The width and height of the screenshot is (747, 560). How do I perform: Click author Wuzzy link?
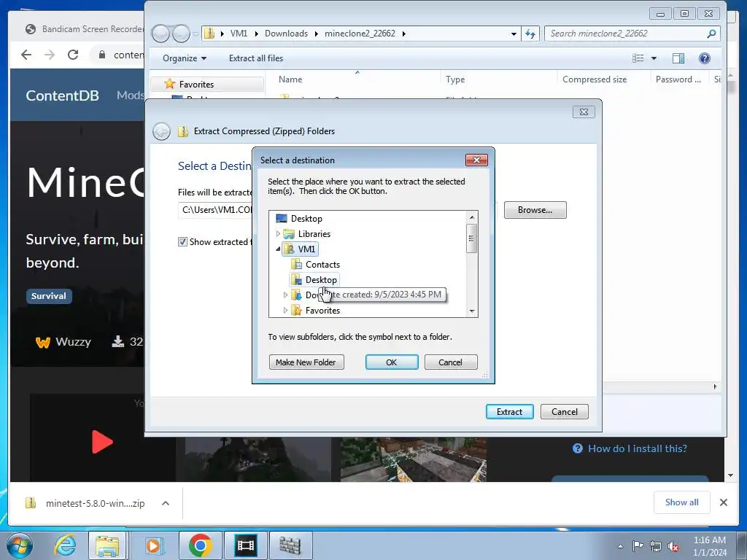click(x=63, y=342)
